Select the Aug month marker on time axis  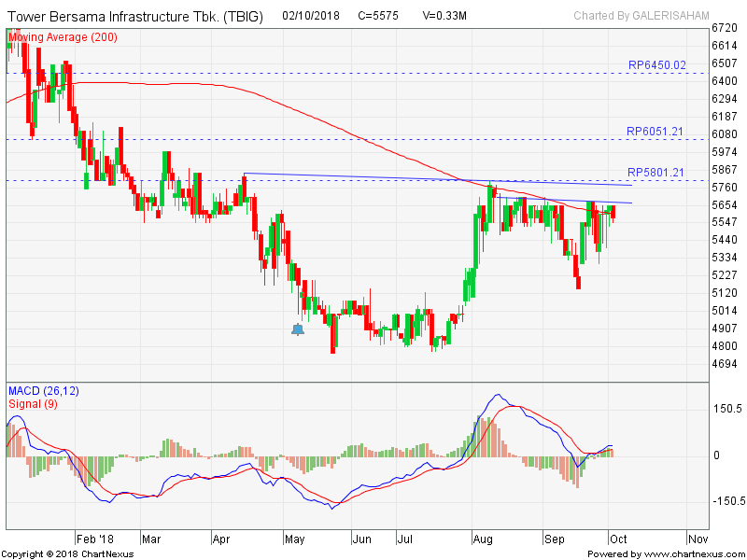pyautogui.click(x=483, y=539)
